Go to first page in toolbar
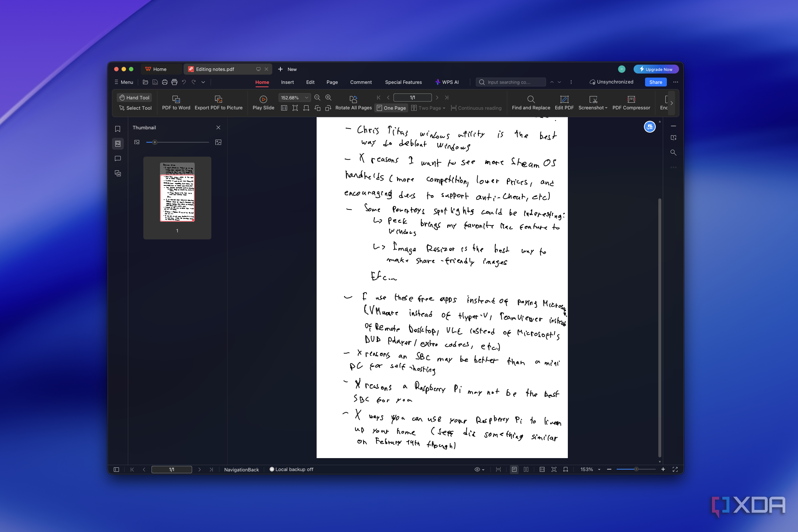This screenshot has height=532, width=798. (378, 98)
